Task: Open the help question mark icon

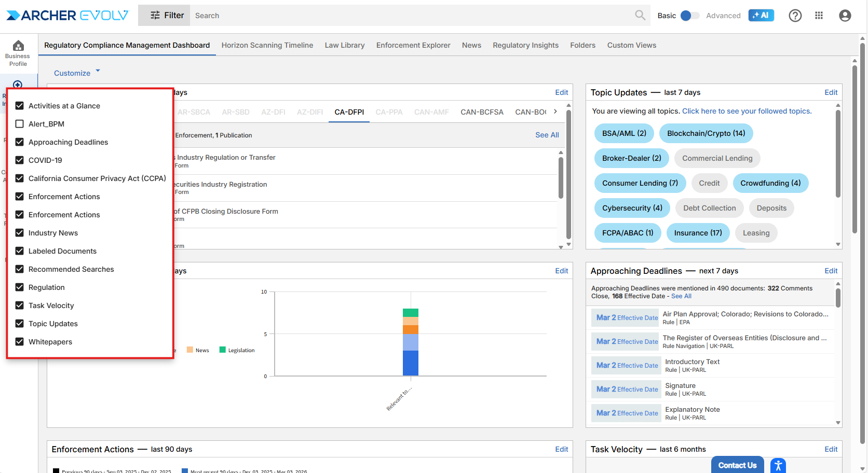Action: click(795, 16)
